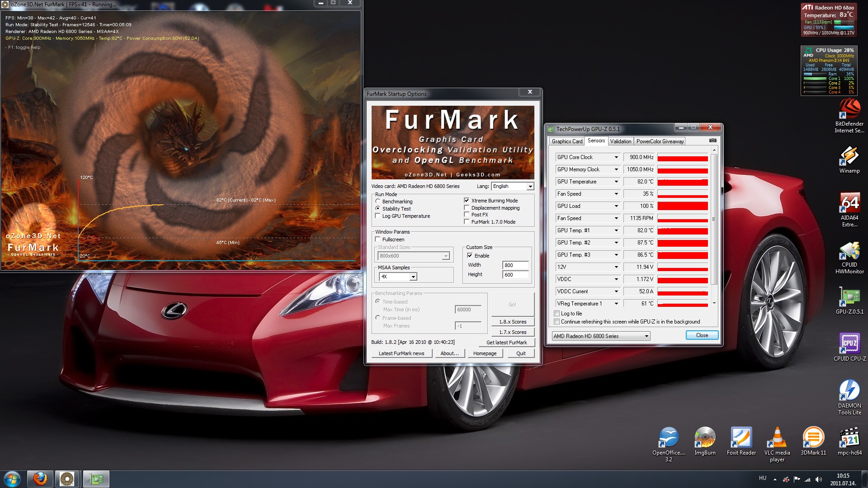Open 3DMark 11 desktop shortcut
Image resolution: width=868 pixels, height=488 pixels.
click(x=813, y=441)
